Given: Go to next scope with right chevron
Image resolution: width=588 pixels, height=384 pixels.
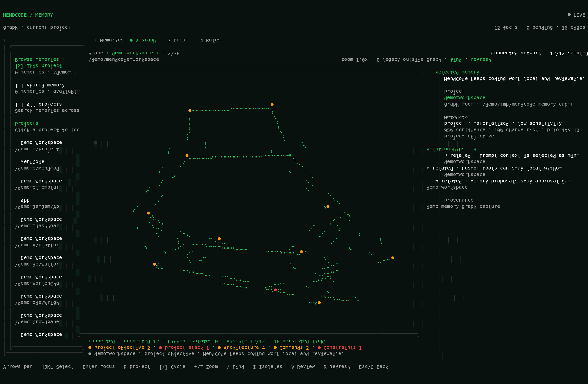Looking at the screenshot, I should pos(158,53).
